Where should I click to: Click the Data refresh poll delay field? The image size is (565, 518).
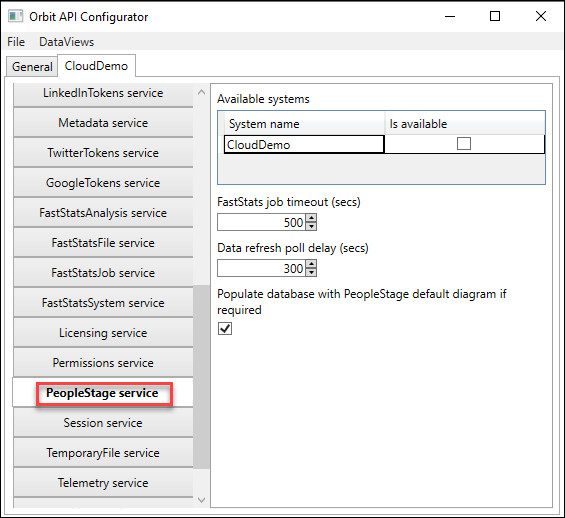coord(262,268)
